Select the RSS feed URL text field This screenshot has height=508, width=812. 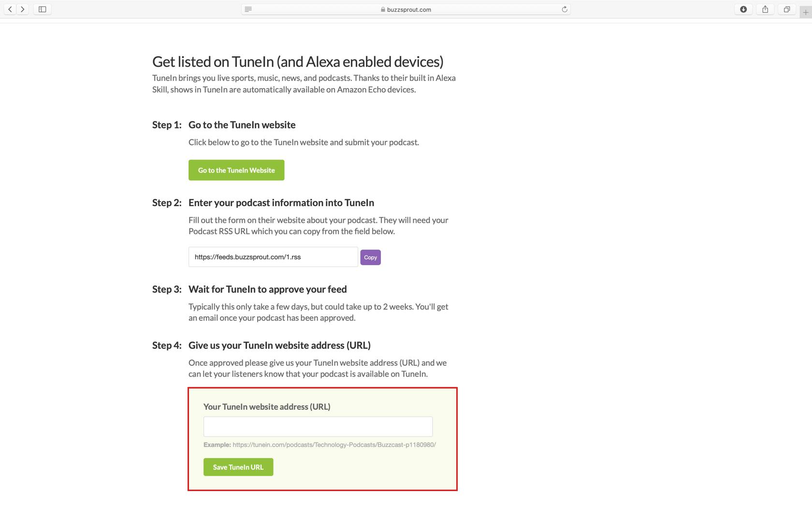click(273, 256)
